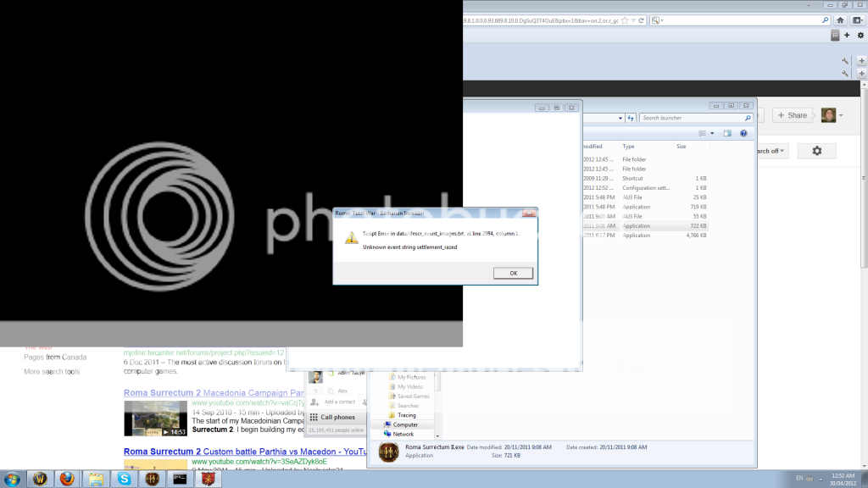The height and width of the screenshot is (488, 868).
Task: Click the Google settings gear button
Action: (x=816, y=151)
